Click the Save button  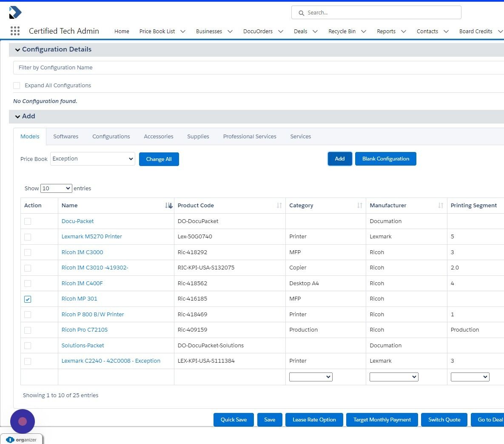(x=269, y=420)
